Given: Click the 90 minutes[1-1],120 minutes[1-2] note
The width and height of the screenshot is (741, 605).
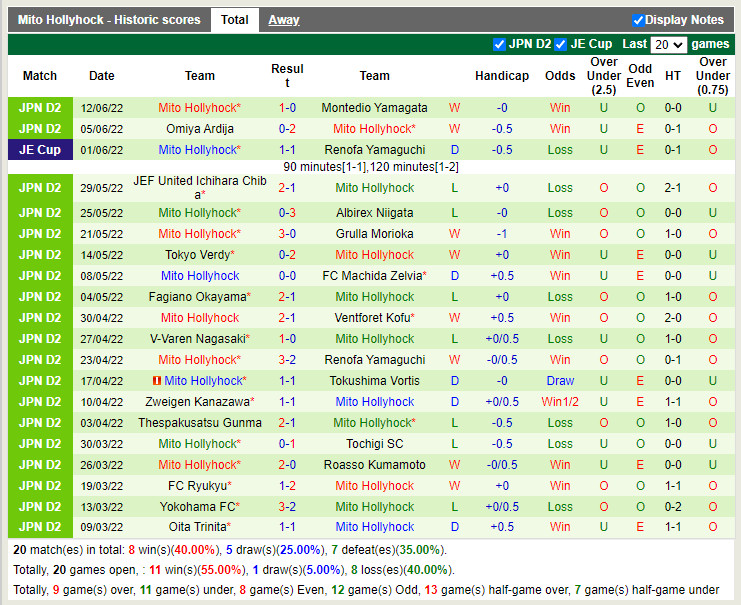Looking at the screenshot, I should (x=371, y=167).
